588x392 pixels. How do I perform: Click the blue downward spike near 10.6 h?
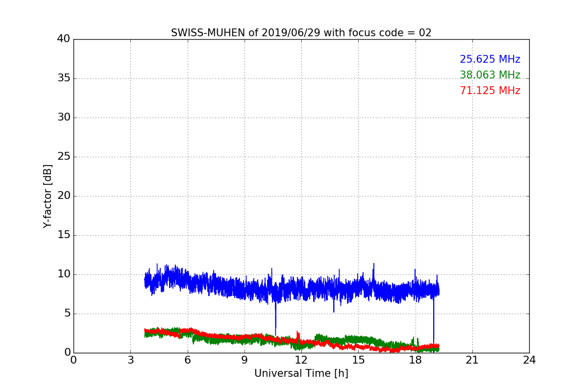pyautogui.click(x=275, y=318)
